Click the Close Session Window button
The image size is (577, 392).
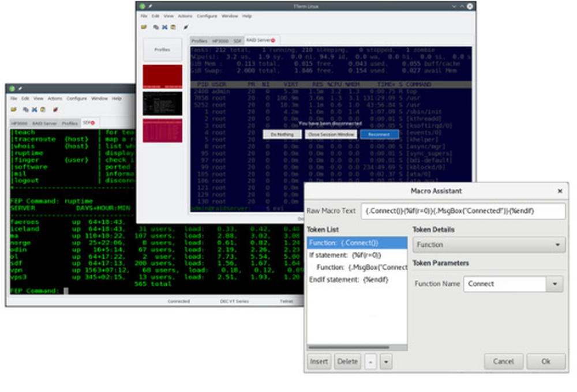[x=331, y=134]
